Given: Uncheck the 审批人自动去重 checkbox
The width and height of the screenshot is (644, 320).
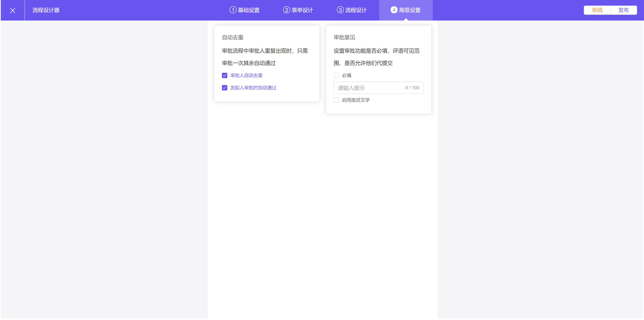Looking at the screenshot, I should [224, 75].
